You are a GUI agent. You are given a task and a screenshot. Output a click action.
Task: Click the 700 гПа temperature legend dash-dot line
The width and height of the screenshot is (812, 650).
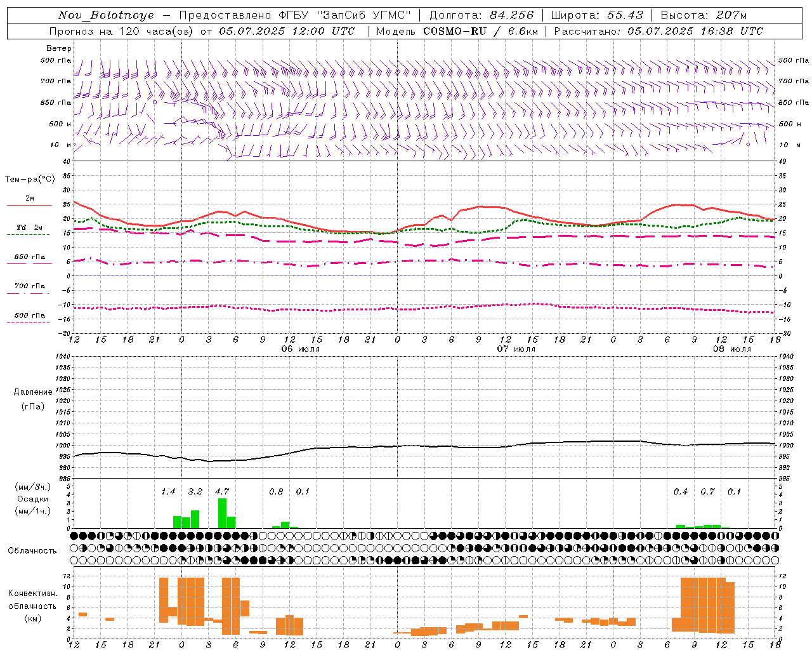click(x=28, y=293)
